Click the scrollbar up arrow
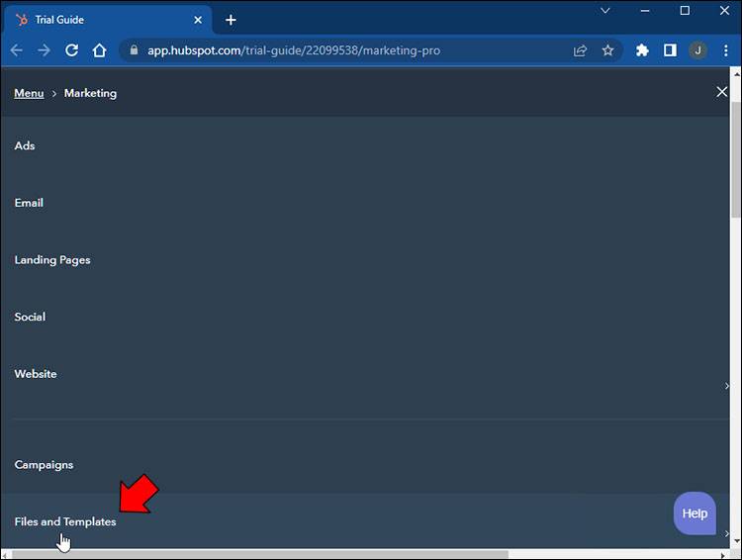 coord(736,74)
